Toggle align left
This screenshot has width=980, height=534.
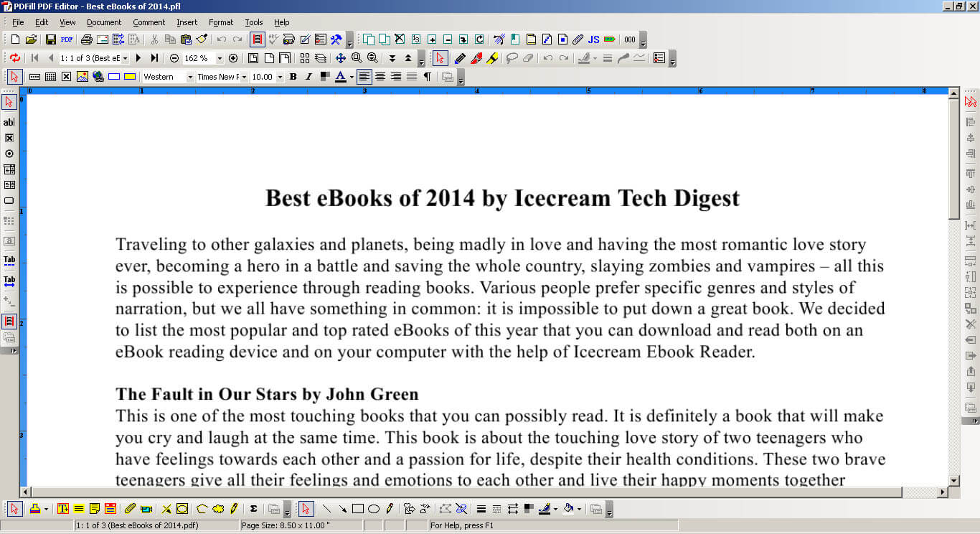[x=364, y=77]
